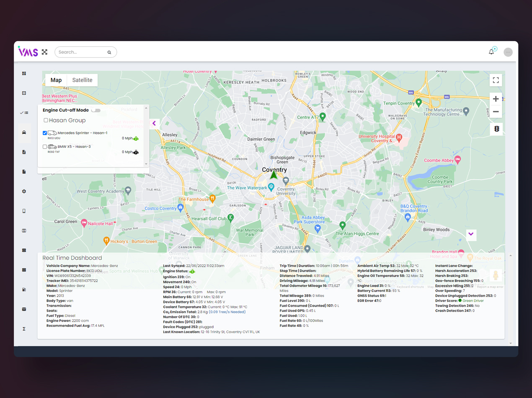Toggle full-screen with the arrows icon near logo
Viewport: 532px width, 398px height.
coord(44,52)
